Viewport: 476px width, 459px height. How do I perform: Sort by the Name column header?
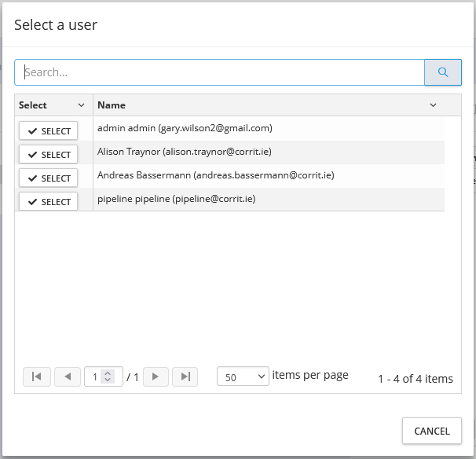[112, 105]
